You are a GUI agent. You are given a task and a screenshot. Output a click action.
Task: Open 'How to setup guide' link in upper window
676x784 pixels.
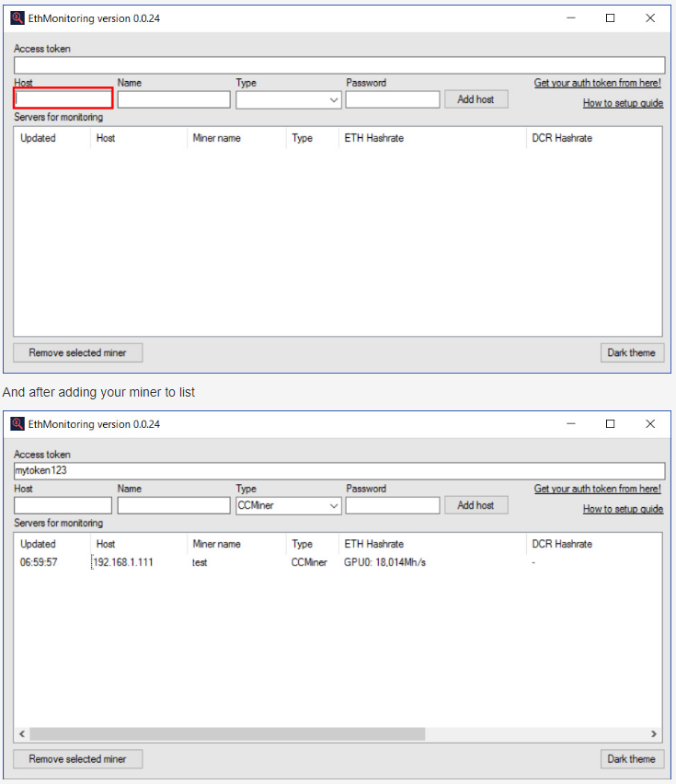[x=623, y=103]
